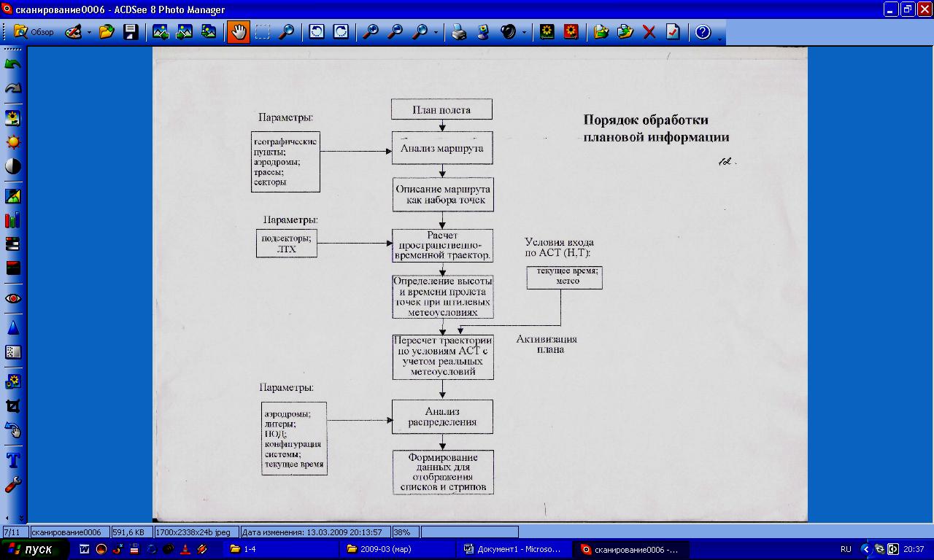Screen dimensions: 934x560
Task: Print the image with printer icon
Action: (x=458, y=32)
